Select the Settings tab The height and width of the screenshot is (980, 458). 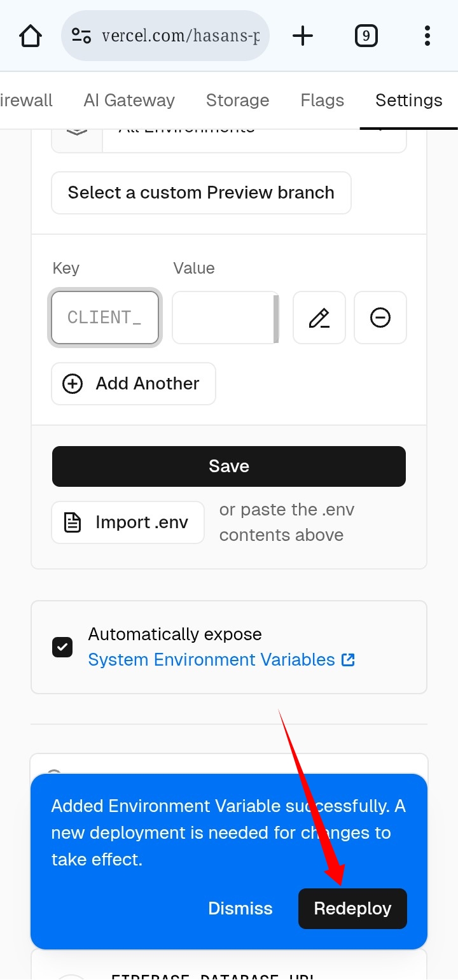coord(409,101)
